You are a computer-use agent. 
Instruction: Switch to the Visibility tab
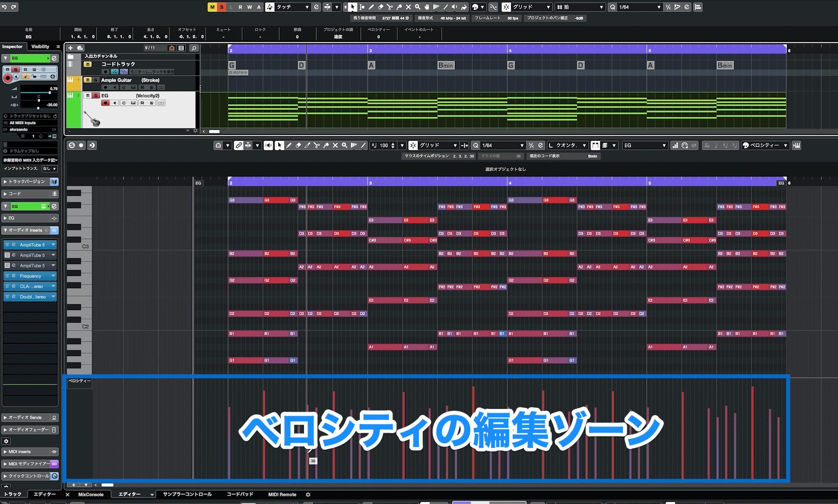click(x=40, y=47)
